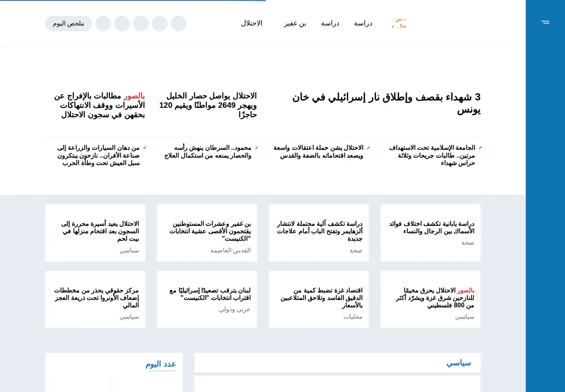Open card لبنان يترقب تصعيدًا إسرائيليًا
This screenshot has height=392, width=565.
click(x=210, y=294)
